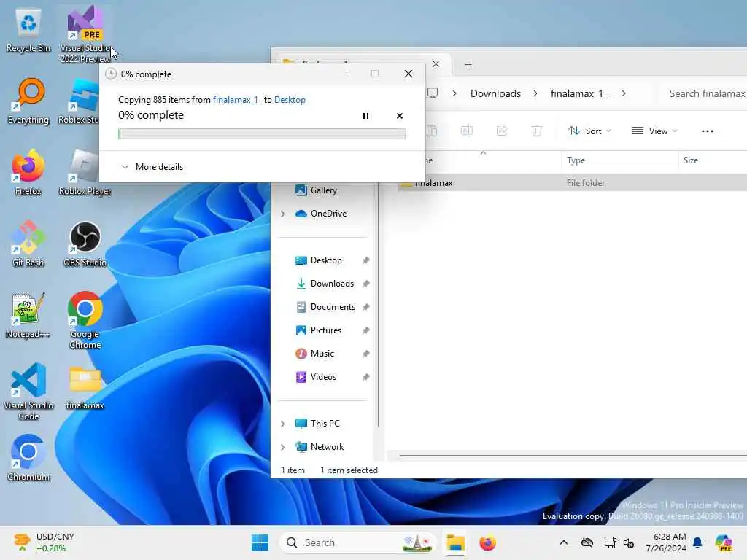Expand the Network tree node
The image size is (747, 560).
click(283, 447)
